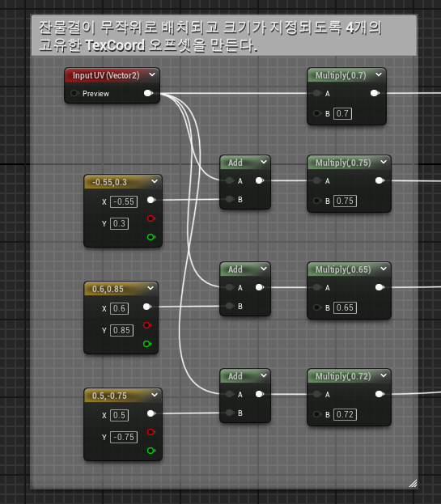Click the Multiply(,0.7) B input pin
Screen dimensions: 441x504
click(x=317, y=113)
